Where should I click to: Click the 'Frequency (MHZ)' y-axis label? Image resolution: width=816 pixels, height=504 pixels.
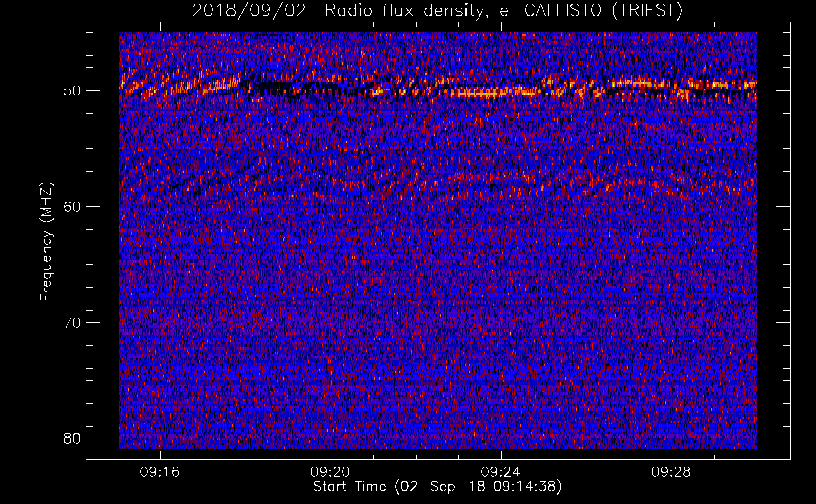46,242
